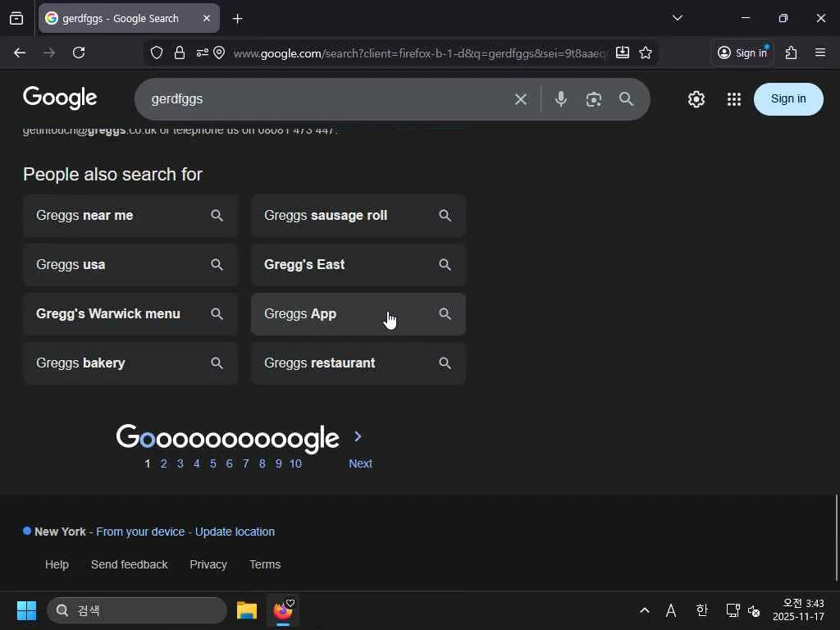Start voice search via microphone icon
840x630 pixels.
pyautogui.click(x=561, y=99)
